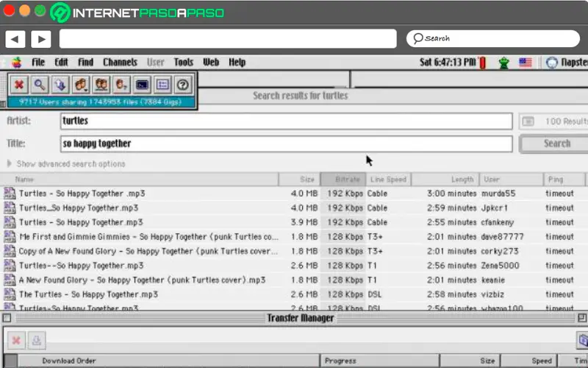This screenshot has height=368, width=588.
Task: Open the Napster application menu icon
Action: tap(552, 63)
